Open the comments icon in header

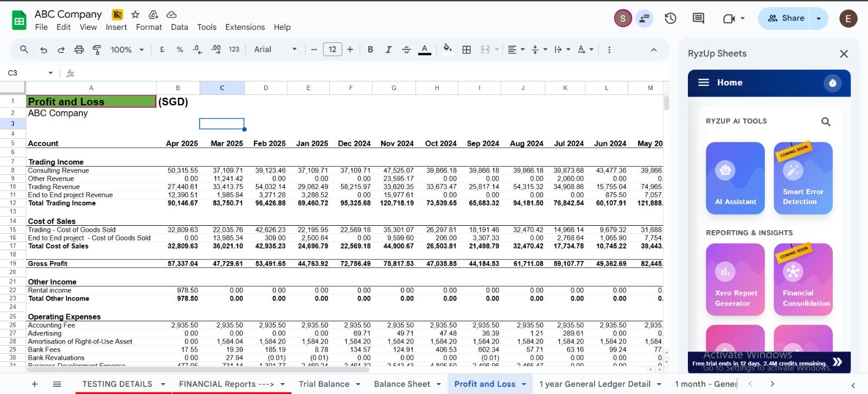click(698, 18)
